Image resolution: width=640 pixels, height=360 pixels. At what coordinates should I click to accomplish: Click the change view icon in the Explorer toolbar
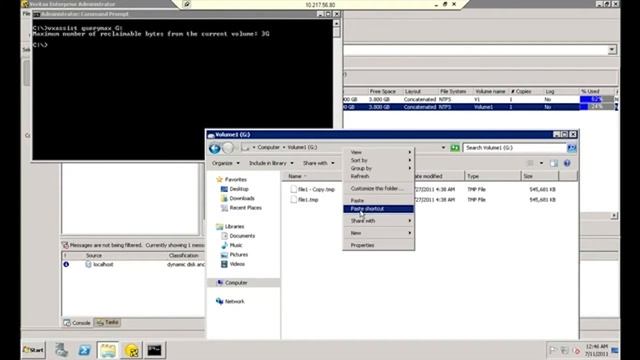(530, 163)
